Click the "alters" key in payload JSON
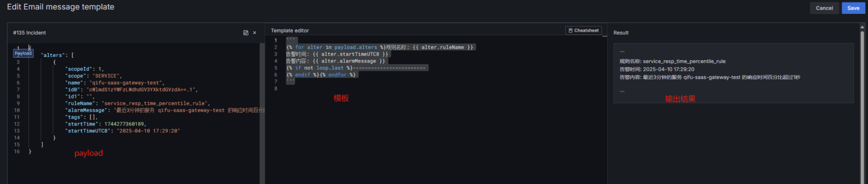Screen dimensions: 868x184 pos(53,55)
